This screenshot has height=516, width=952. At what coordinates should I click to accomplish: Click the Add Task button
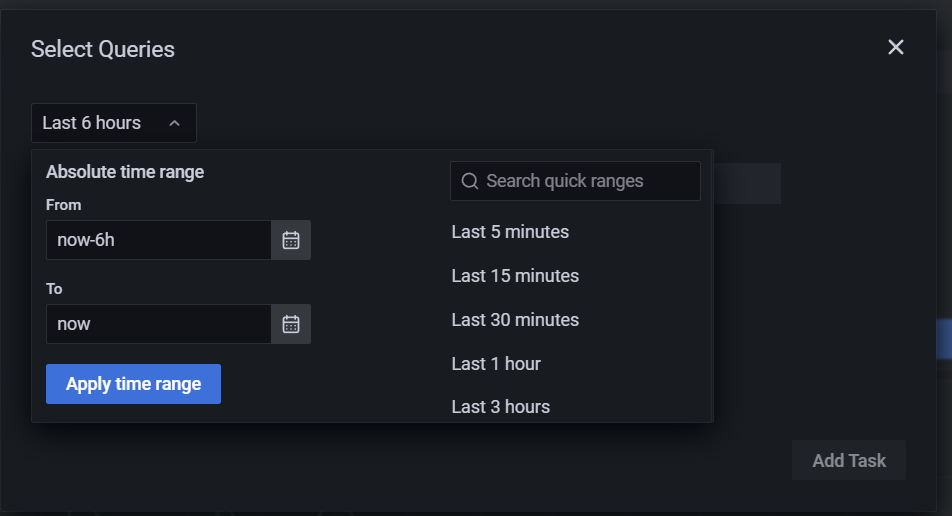pos(849,461)
